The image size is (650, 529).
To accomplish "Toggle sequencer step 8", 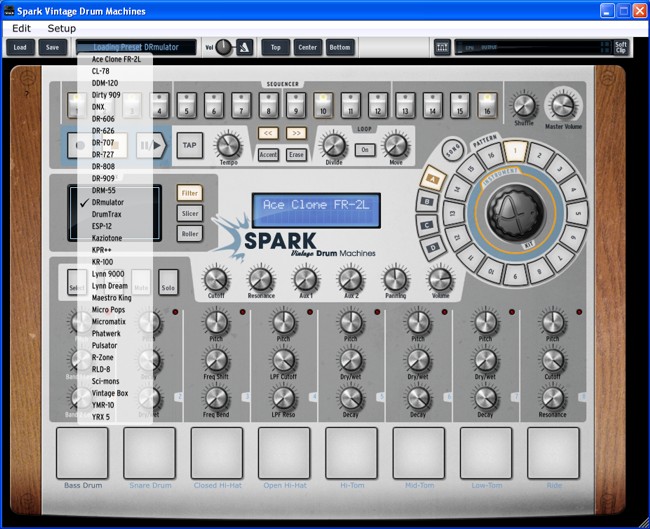I will (269, 105).
